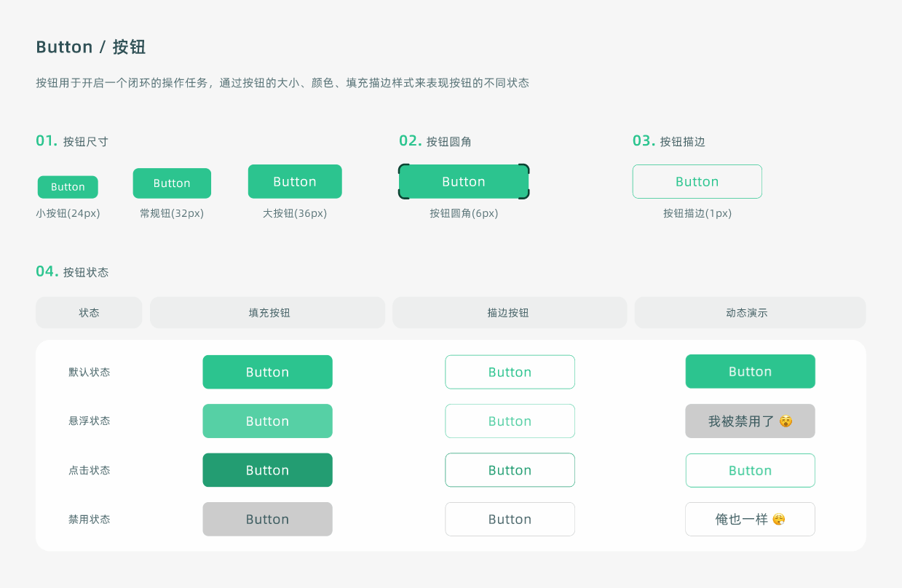
Task: Click the 02. 按钮圆角 section heading
Action: click(x=435, y=141)
